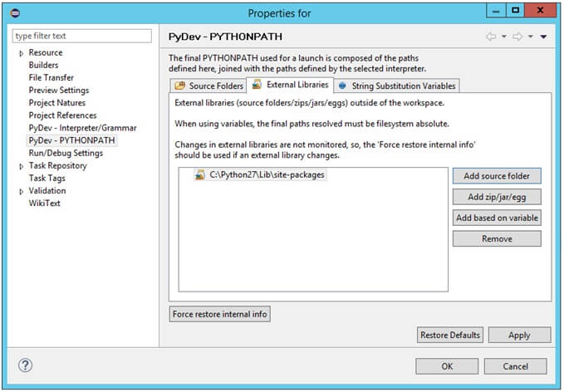Click the Eclipse icon in title bar

[x=15, y=13]
